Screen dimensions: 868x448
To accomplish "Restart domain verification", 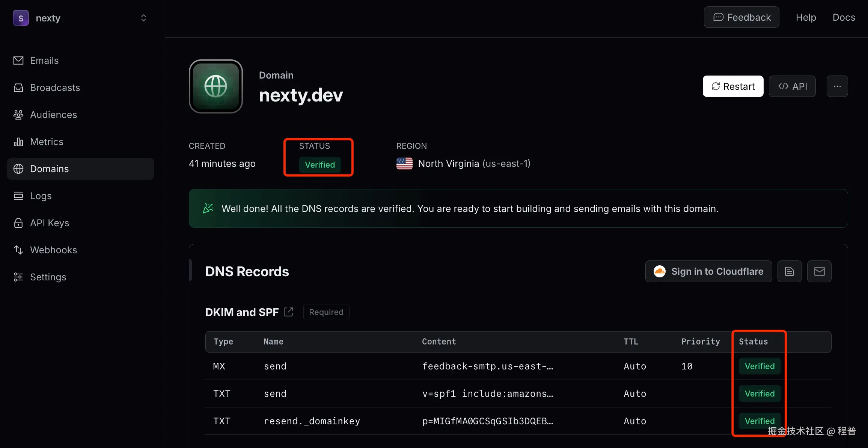I will point(732,86).
